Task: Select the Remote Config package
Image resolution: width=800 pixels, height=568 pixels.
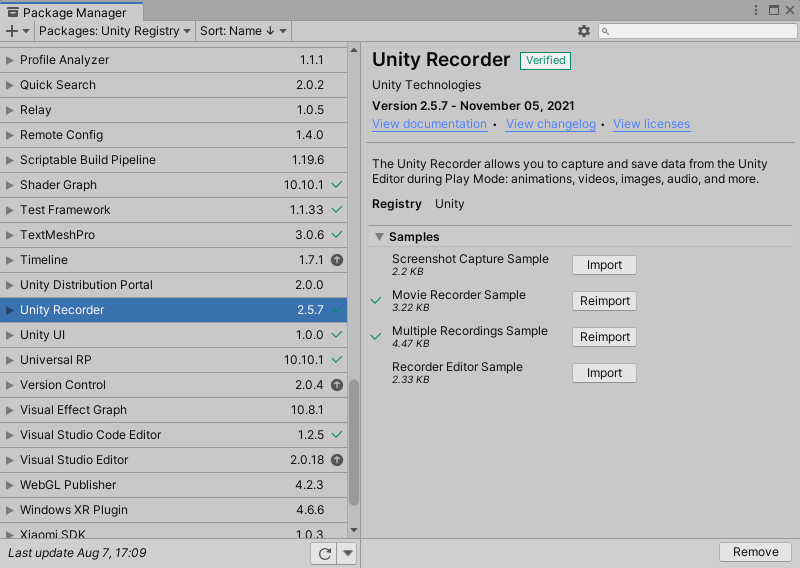Action: 173,135
